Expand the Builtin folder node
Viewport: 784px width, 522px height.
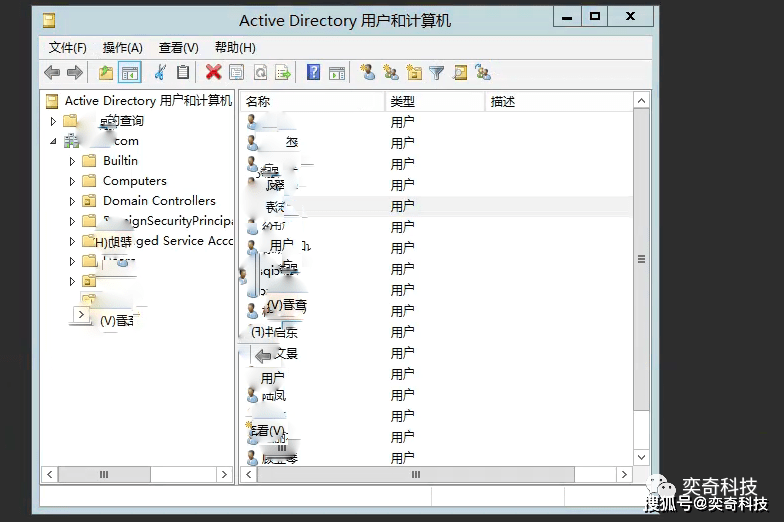tap(72, 161)
